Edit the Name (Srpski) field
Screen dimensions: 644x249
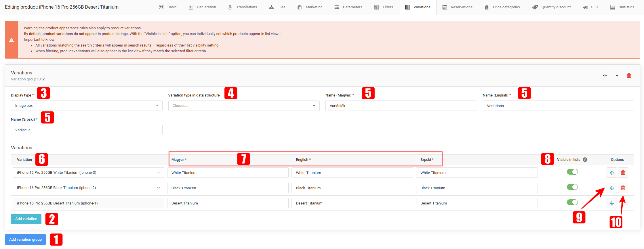point(87,130)
